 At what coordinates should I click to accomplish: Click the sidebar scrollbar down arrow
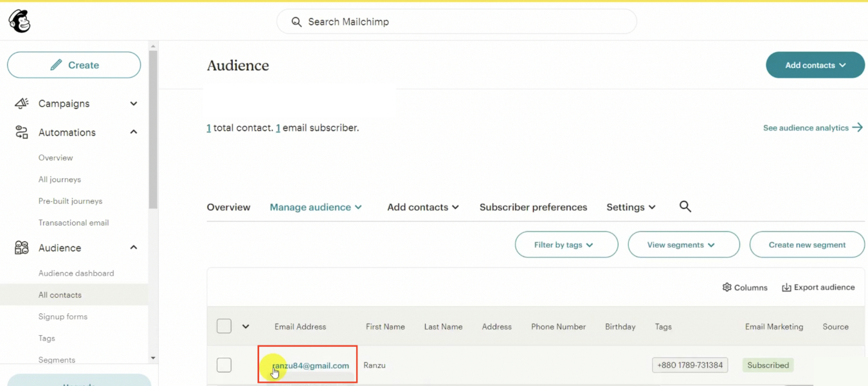153,358
